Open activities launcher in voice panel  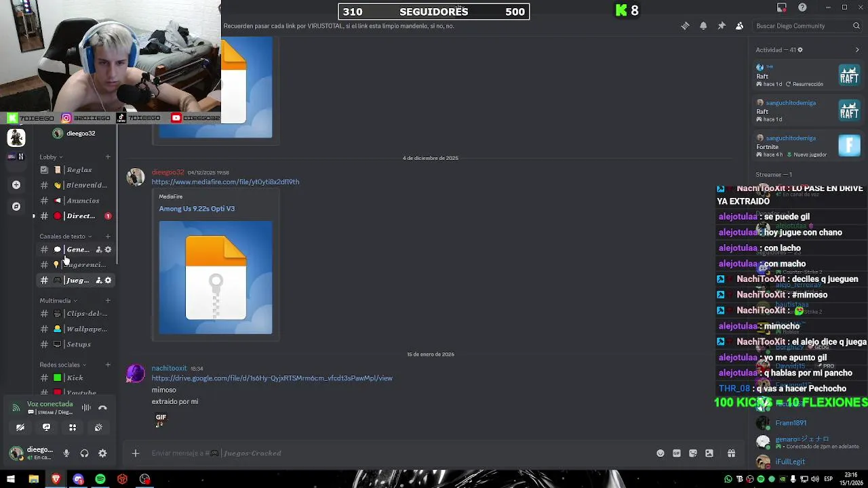[x=73, y=427]
